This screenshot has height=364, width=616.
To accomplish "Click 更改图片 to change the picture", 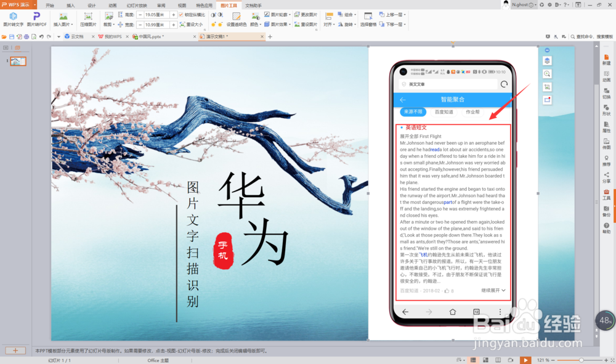I will pyautogui.click(x=306, y=15).
